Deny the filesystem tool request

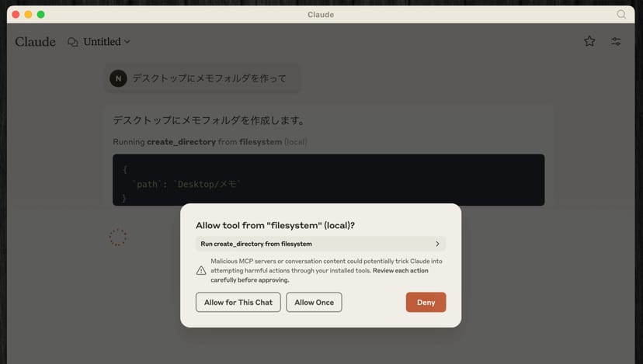click(x=426, y=302)
